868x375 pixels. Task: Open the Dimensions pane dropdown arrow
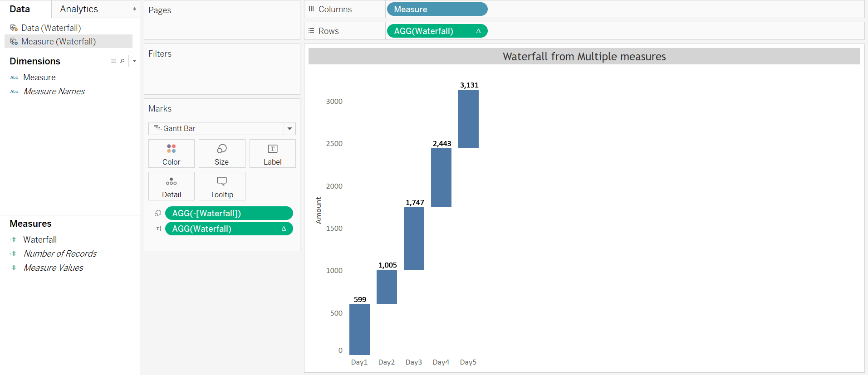pos(134,61)
